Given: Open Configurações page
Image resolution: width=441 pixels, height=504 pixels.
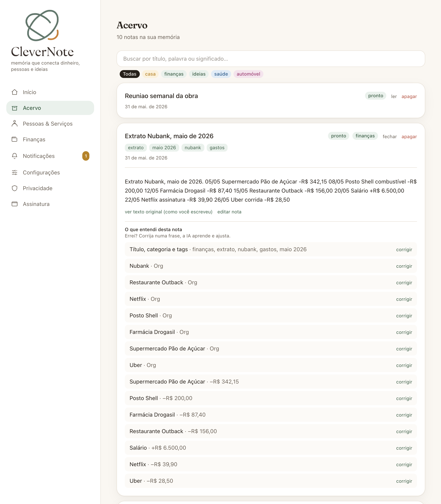Looking at the screenshot, I should pos(50,172).
